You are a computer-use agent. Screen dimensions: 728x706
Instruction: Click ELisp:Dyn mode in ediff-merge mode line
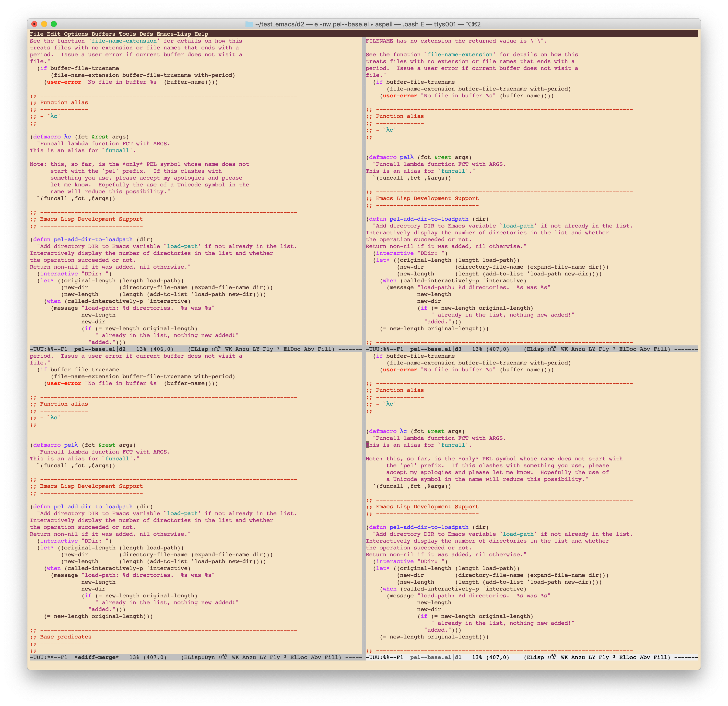pos(200,657)
